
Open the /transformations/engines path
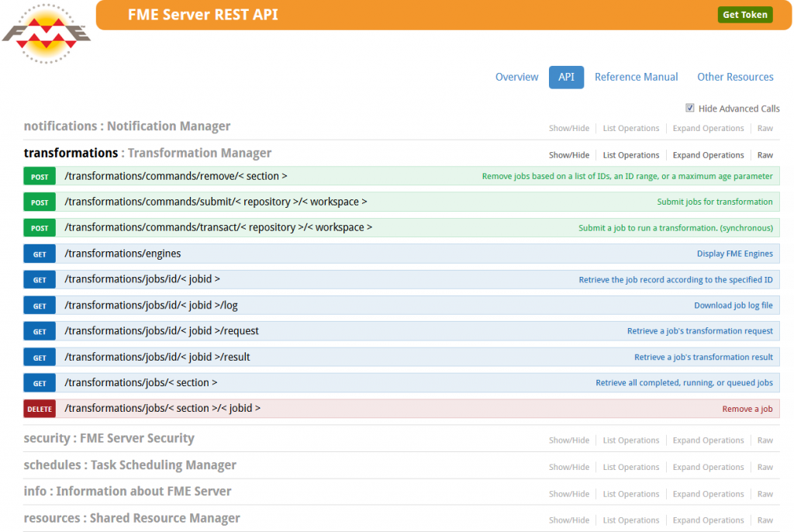pos(123,254)
